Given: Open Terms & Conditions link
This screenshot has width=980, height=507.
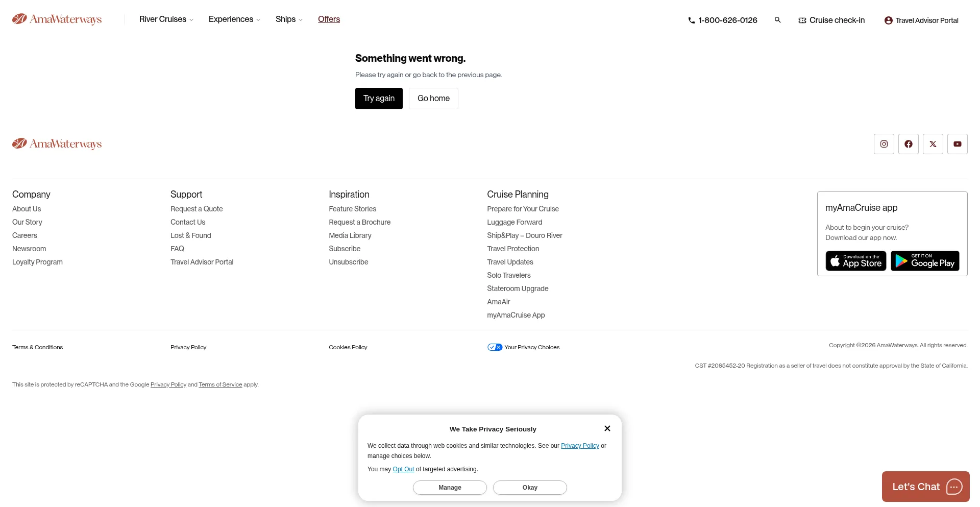Looking at the screenshot, I should coord(37,347).
